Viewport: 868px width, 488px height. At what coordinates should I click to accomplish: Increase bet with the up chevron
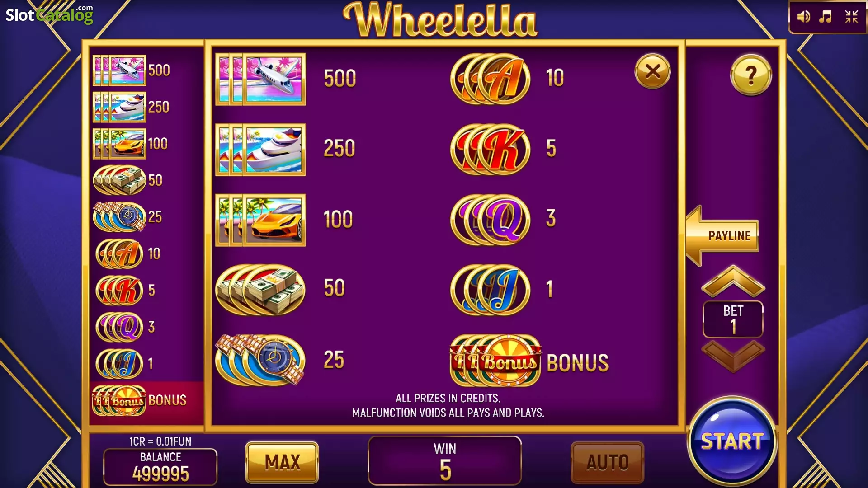tap(733, 281)
